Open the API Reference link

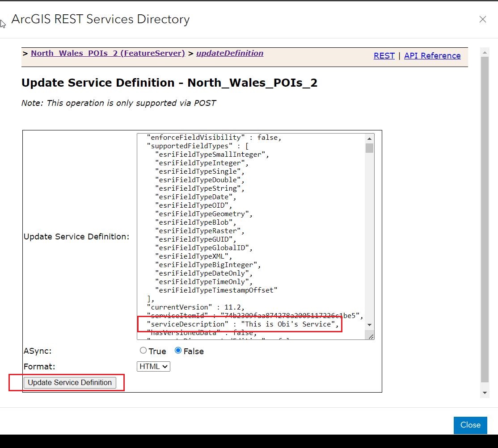[432, 55]
